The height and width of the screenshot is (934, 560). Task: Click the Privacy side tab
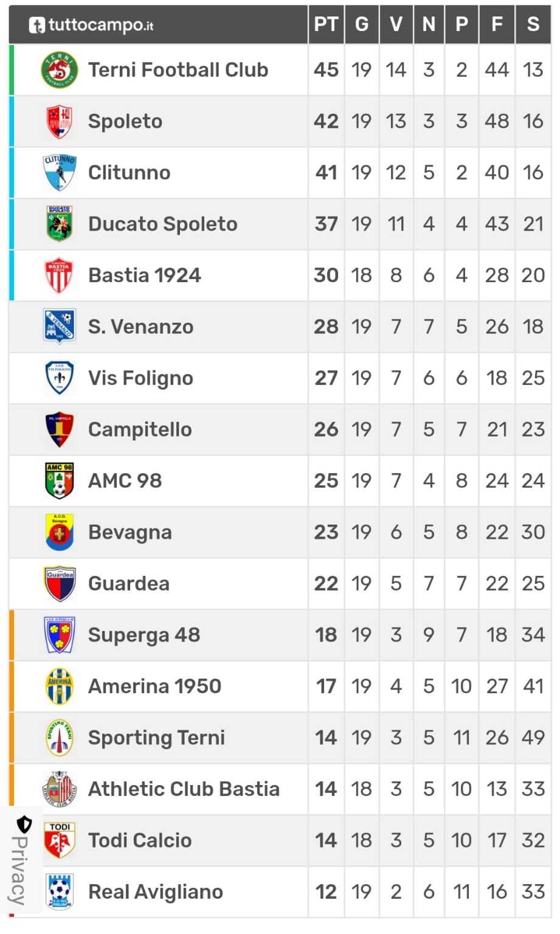[21, 860]
